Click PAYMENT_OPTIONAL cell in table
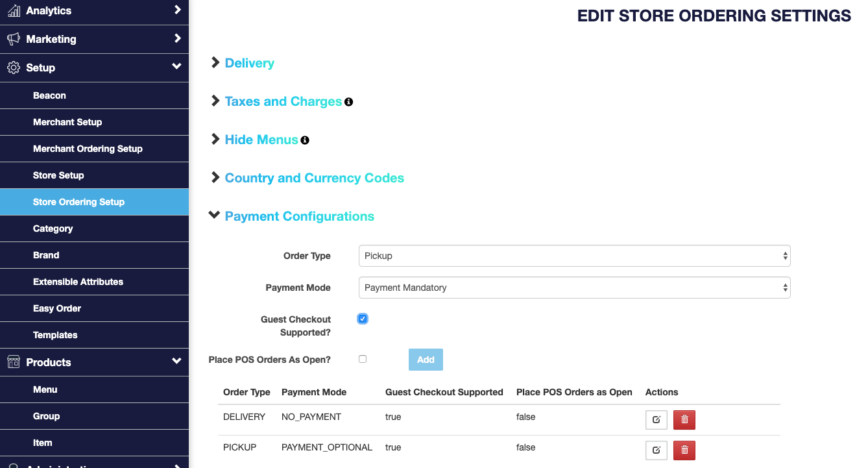The width and height of the screenshot is (868, 468). pos(327,447)
